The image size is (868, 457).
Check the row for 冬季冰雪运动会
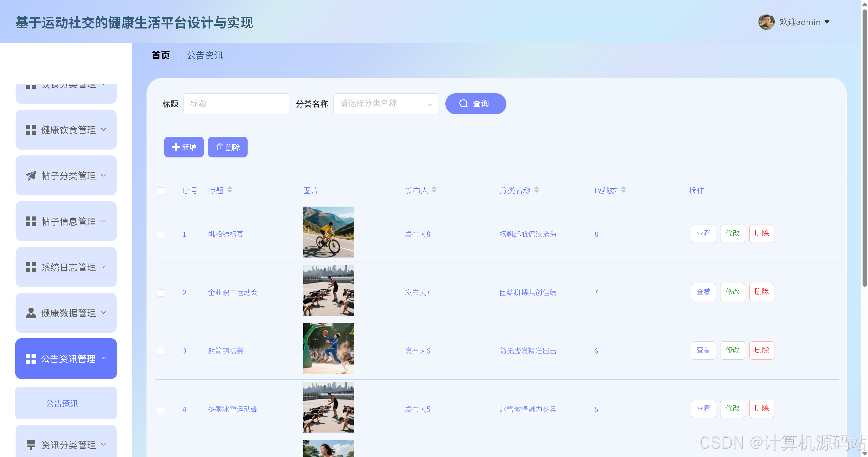(x=161, y=410)
